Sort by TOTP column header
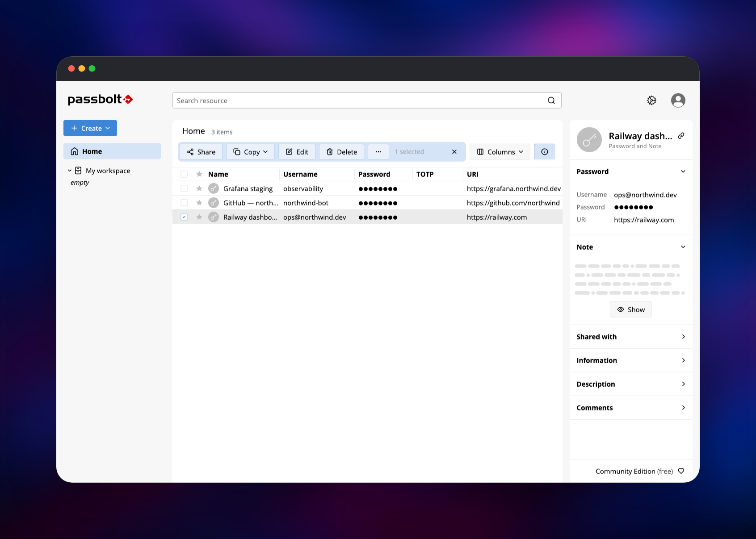This screenshot has width=756, height=539. click(425, 174)
